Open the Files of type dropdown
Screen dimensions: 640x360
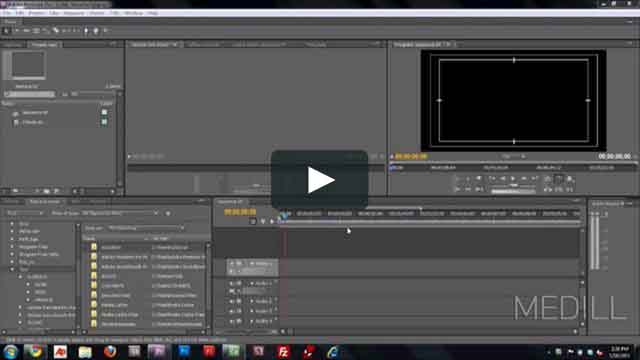point(119,213)
